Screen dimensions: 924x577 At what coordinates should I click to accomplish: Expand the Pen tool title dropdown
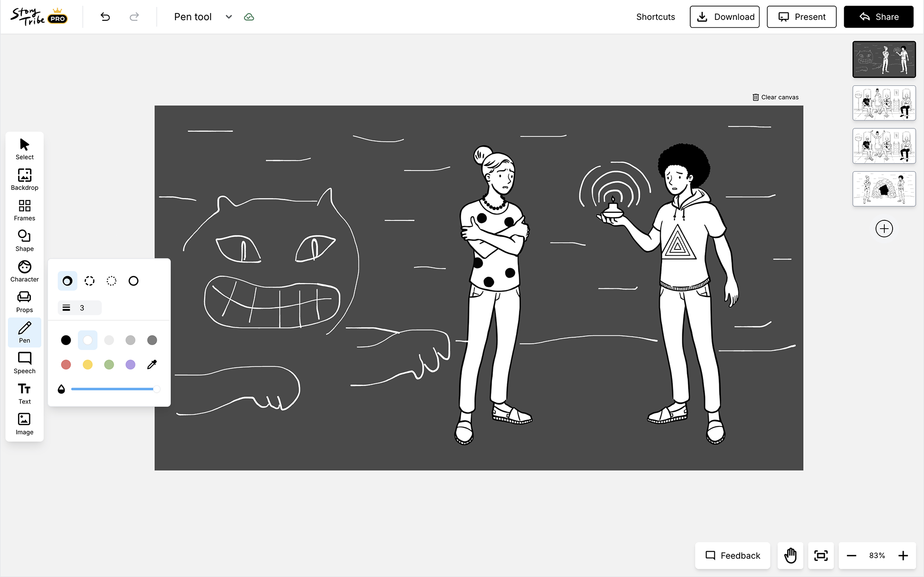[x=229, y=17]
